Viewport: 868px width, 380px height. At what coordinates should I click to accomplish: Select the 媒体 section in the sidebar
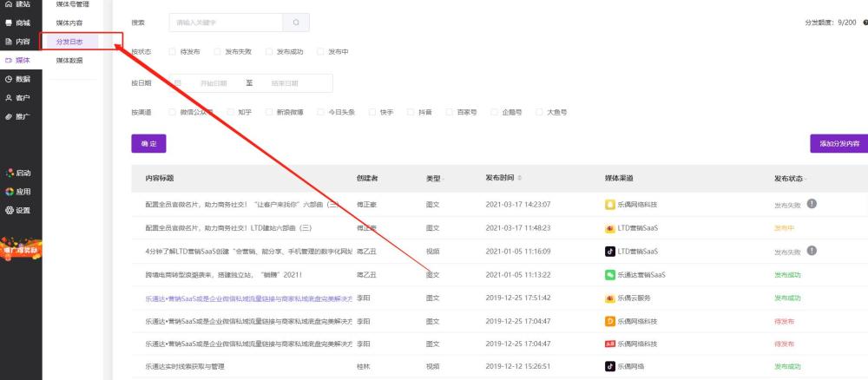tap(17, 60)
